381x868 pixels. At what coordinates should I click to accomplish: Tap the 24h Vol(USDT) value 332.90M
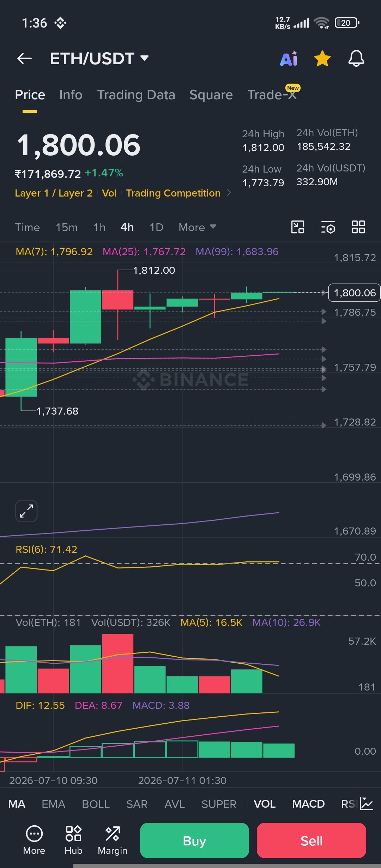click(x=317, y=182)
